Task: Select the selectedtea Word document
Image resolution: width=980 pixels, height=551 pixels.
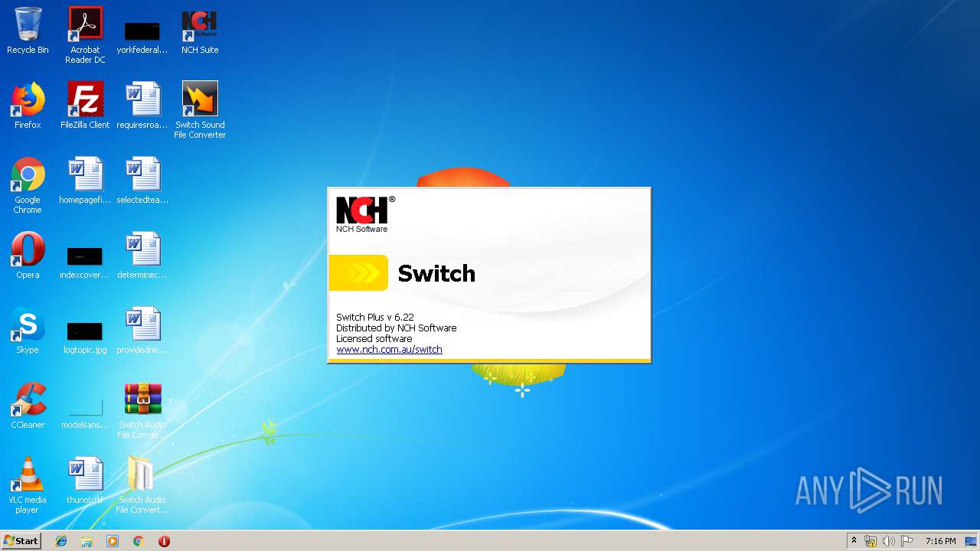Action: [142, 181]
